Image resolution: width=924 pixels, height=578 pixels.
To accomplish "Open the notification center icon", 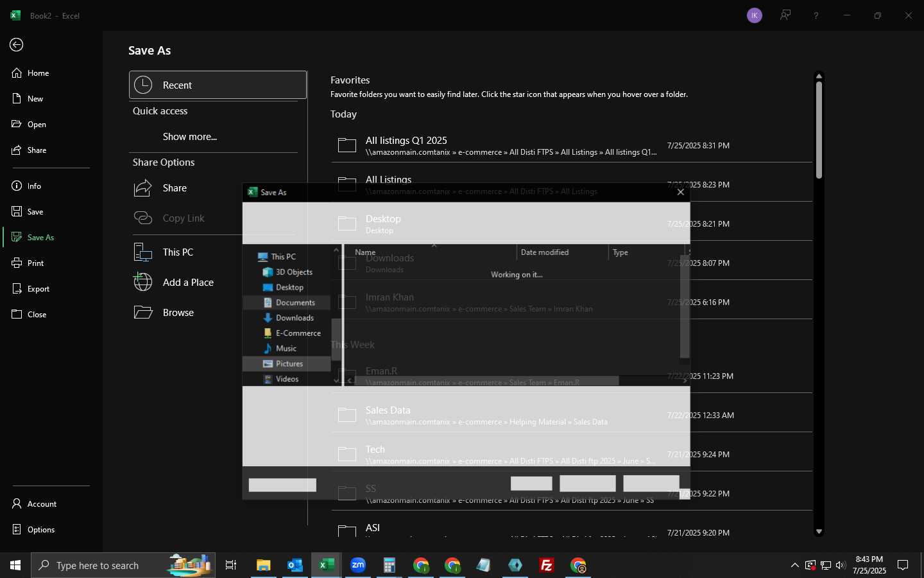I will click(x=903, y=565).
